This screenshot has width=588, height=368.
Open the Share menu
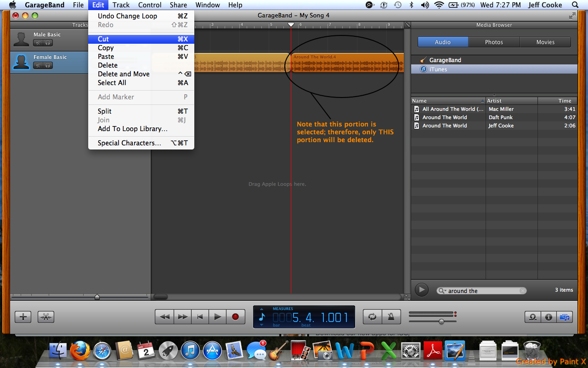pos(178,5)
